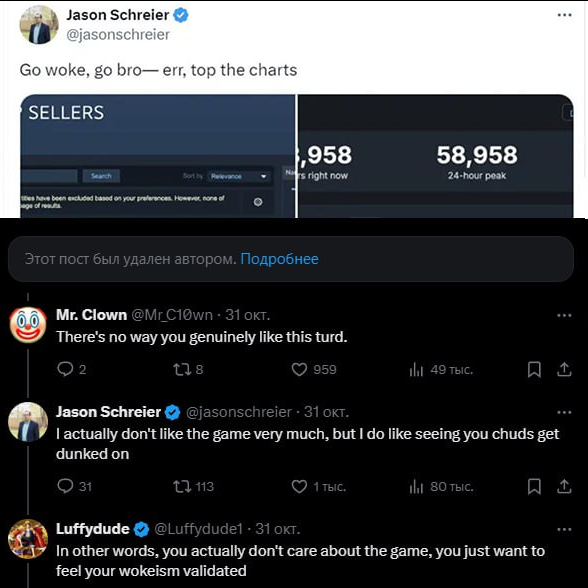Open Mr. Clown's clown emoji avatar

click(28, 325)
